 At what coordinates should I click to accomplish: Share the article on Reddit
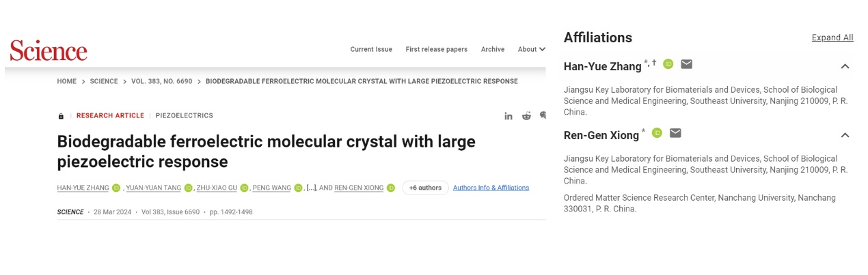(x=526, y=116)
